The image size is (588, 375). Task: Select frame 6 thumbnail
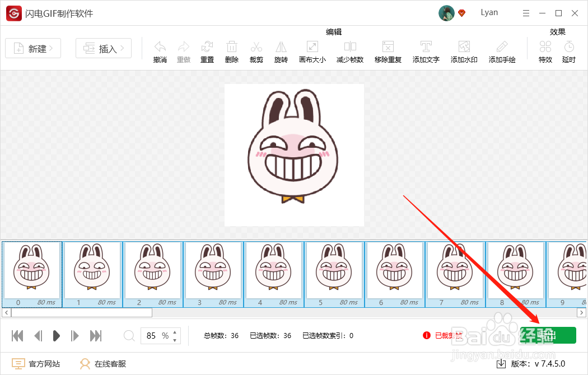(395, 274)
